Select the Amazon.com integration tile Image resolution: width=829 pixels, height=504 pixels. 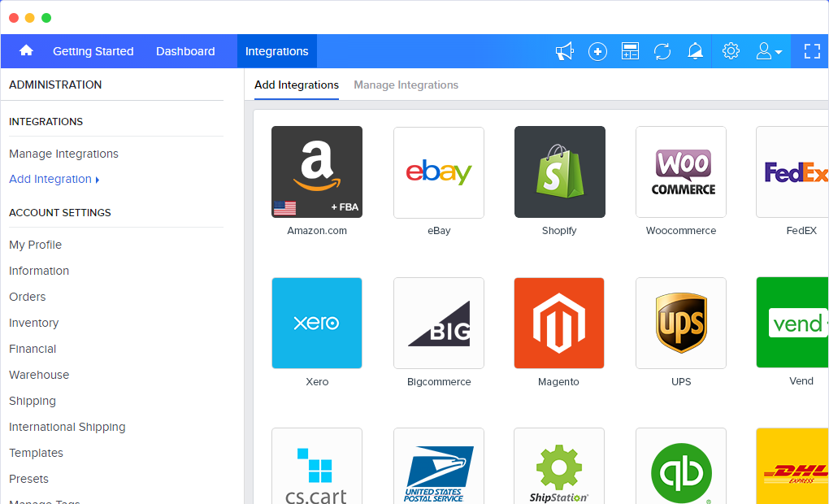317,172
